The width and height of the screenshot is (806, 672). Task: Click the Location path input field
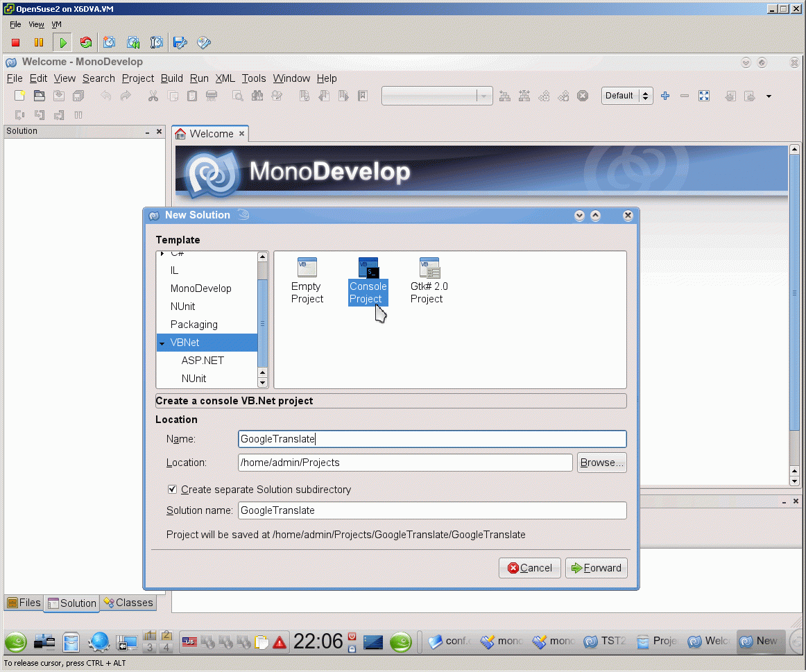click(405, 463)
